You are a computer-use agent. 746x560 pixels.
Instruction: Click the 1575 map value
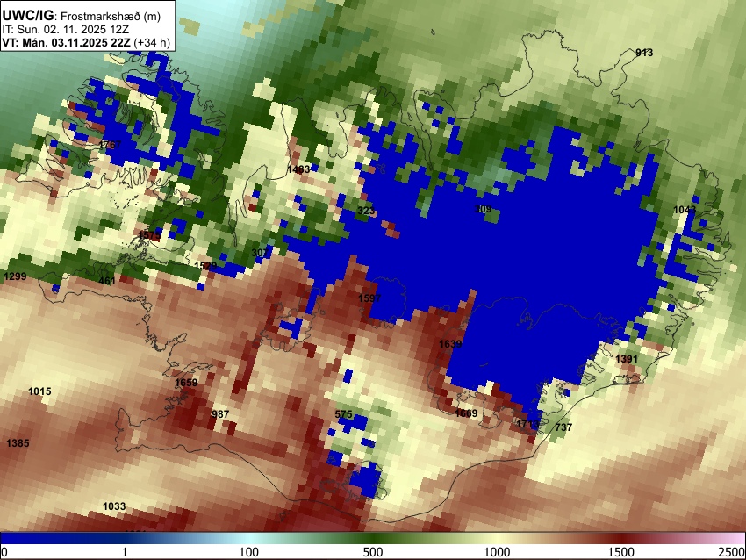(149, 234)
